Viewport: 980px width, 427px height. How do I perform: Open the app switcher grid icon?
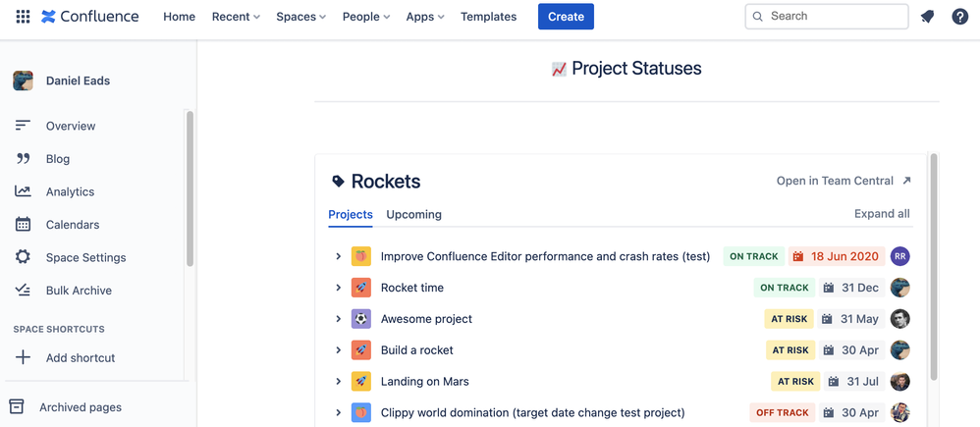tap(23, 17)
